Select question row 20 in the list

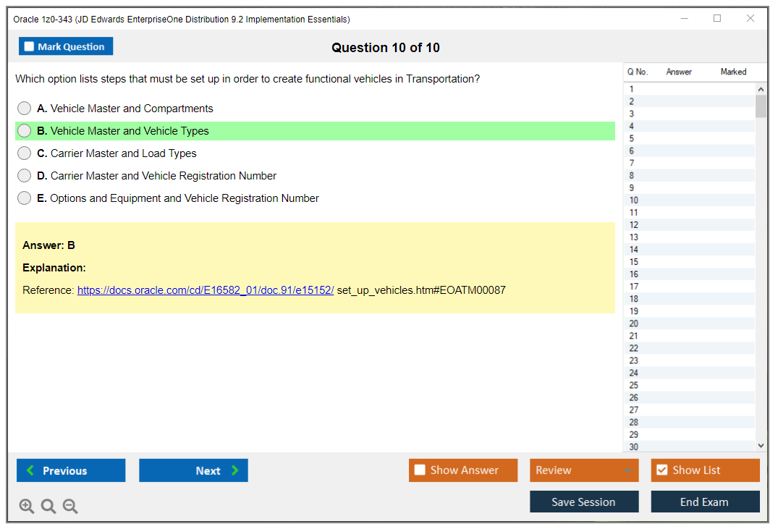click(x=689, y=324)
